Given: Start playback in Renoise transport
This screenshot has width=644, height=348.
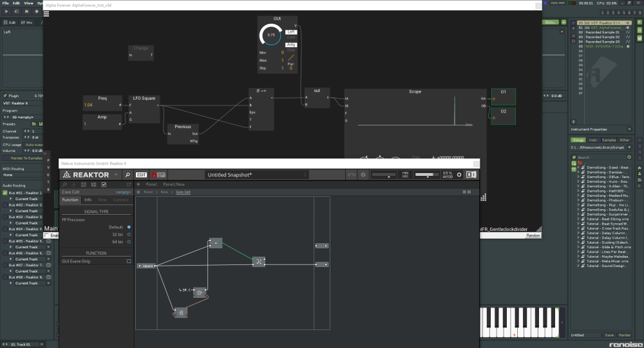Looking at the screenshot, I should coord(6,12).
